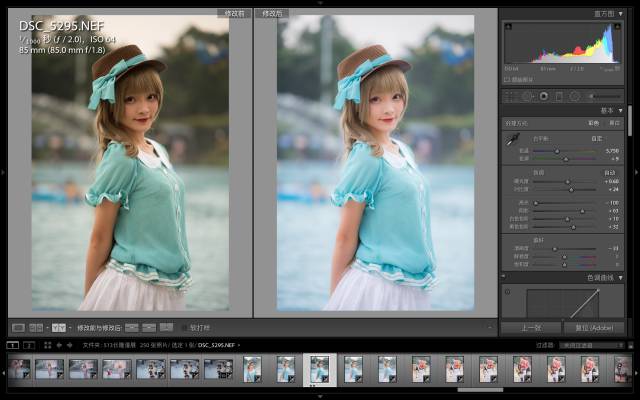Choose Color treatment in Basic panel
Viewport: 640px width, 400px height.
click(x=593, y=123)
